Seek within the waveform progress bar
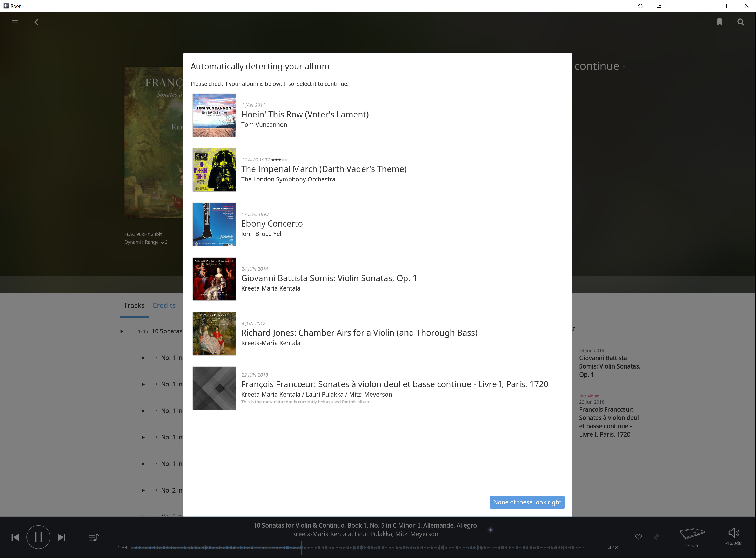Image resolution: width=756 pixels, height=558 pixels. (367, 547)
